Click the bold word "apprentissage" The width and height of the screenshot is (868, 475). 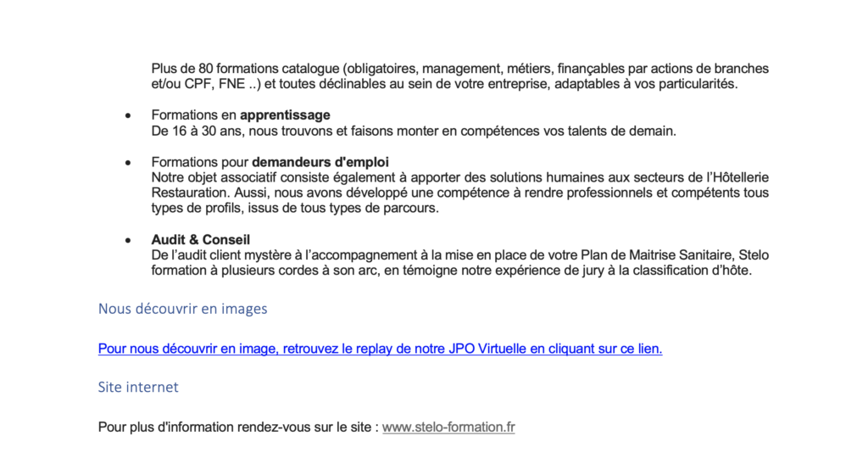click(285, 115)
